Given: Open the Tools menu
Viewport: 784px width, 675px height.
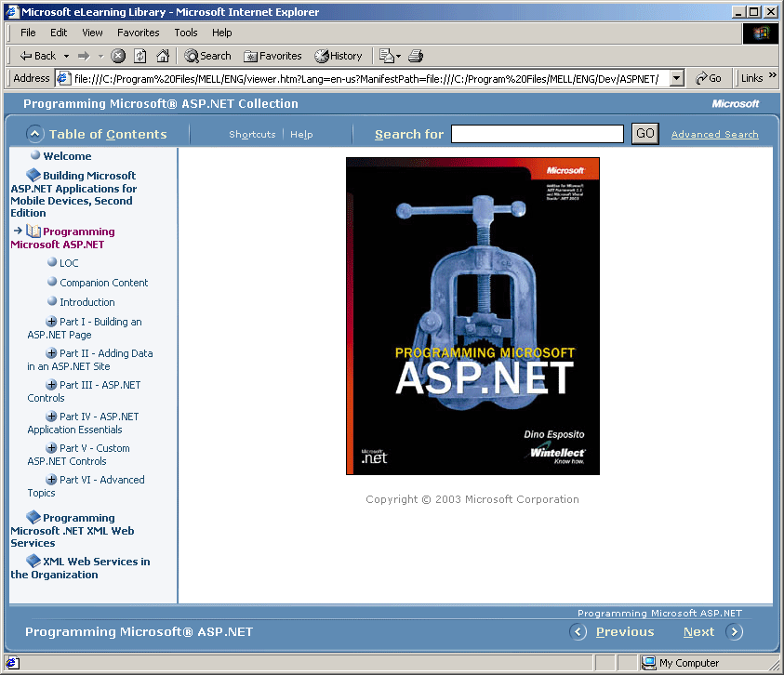Looking at the screenshot, I should point(185,33).
